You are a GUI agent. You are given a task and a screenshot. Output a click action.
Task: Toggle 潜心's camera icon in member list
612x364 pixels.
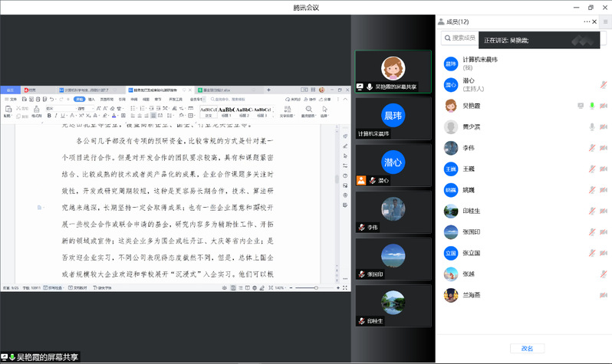pos(604,84)
